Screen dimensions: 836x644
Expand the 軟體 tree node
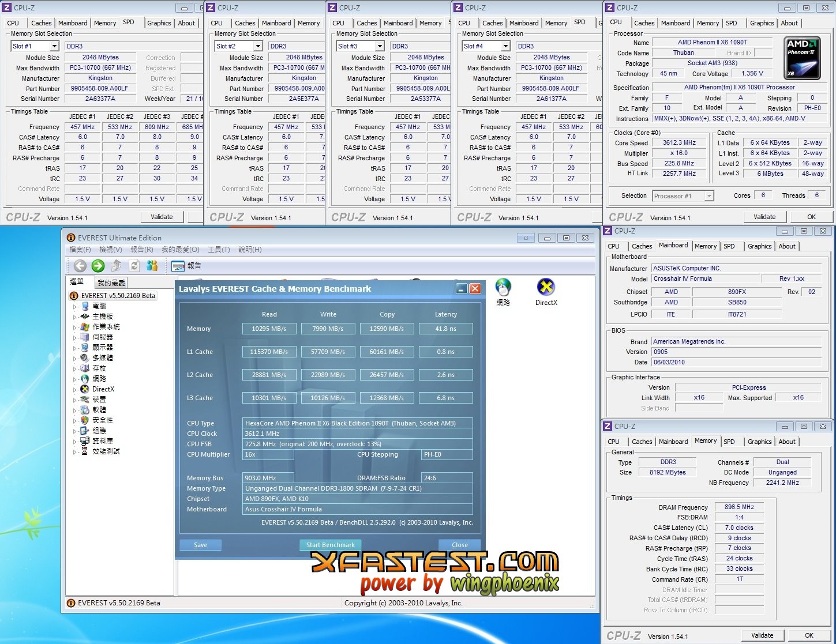coord(74,410)
